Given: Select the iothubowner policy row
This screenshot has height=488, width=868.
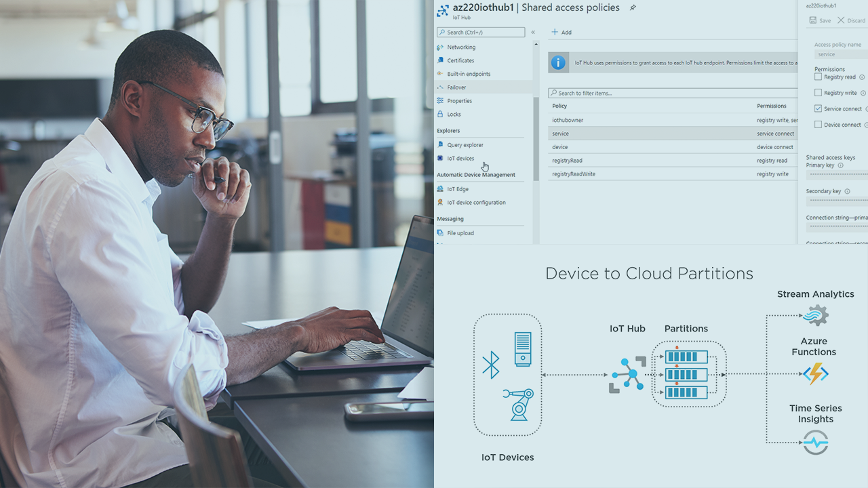Looking at the screenshot, I should pyautogui.click(x=568, y=120).
